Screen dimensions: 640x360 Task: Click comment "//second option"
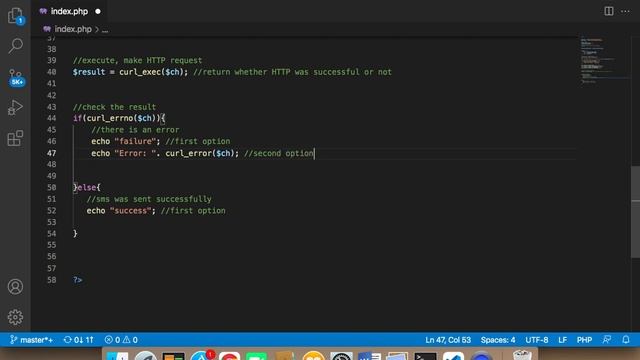[279, 153]
